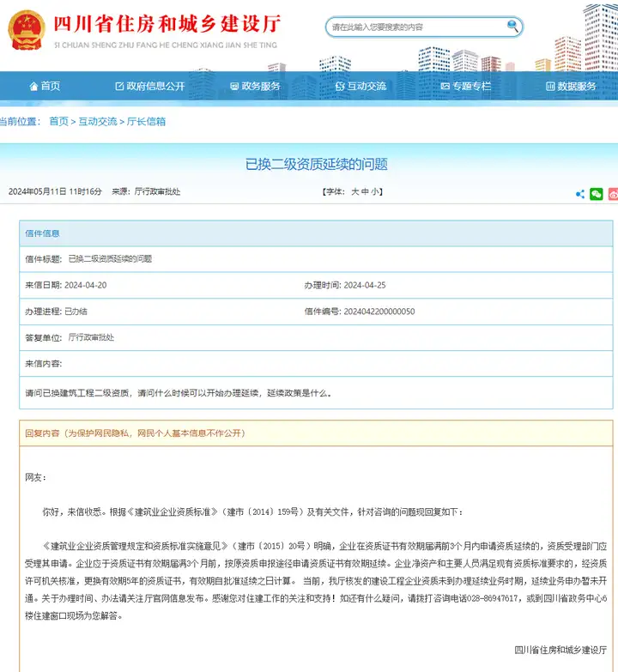
Task: Set font size to 小
Action: pos(374,191)
